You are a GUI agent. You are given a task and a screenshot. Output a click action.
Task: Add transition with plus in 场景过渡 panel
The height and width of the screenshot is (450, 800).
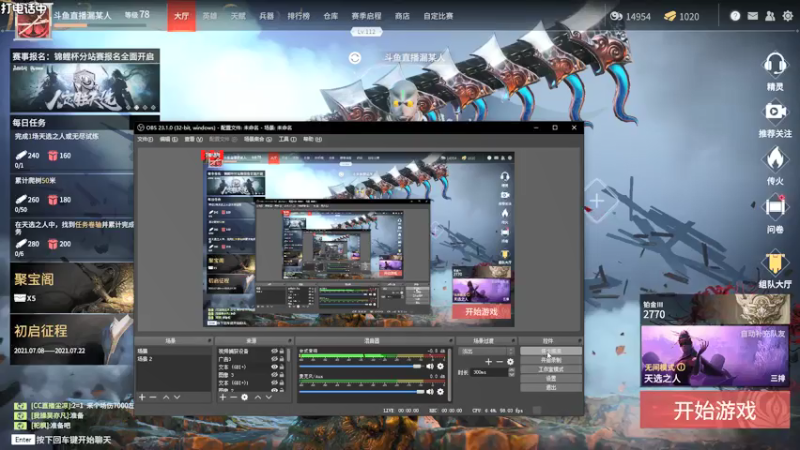488,361
